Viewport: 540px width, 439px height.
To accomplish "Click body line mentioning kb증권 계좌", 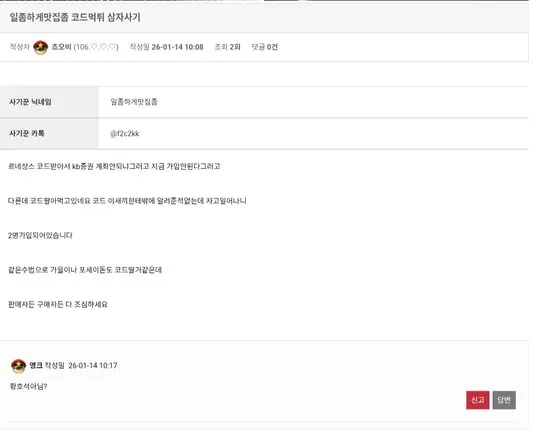I will click(x=114, y=166).
